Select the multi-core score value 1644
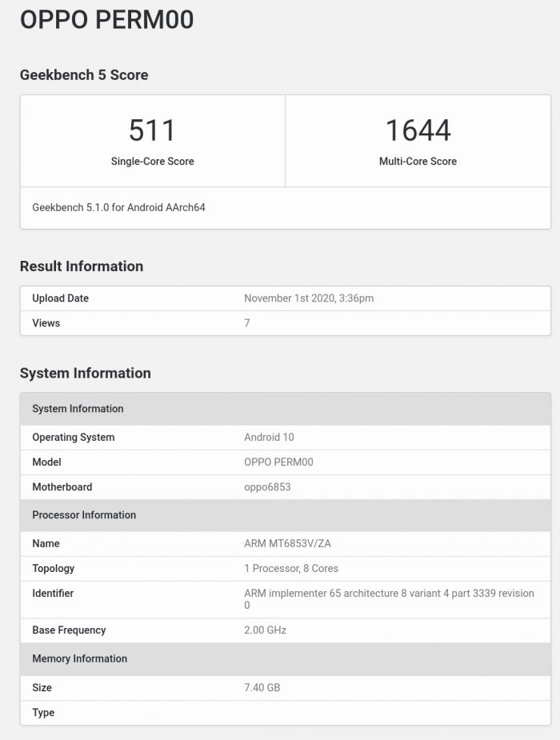 pos(418,130)
